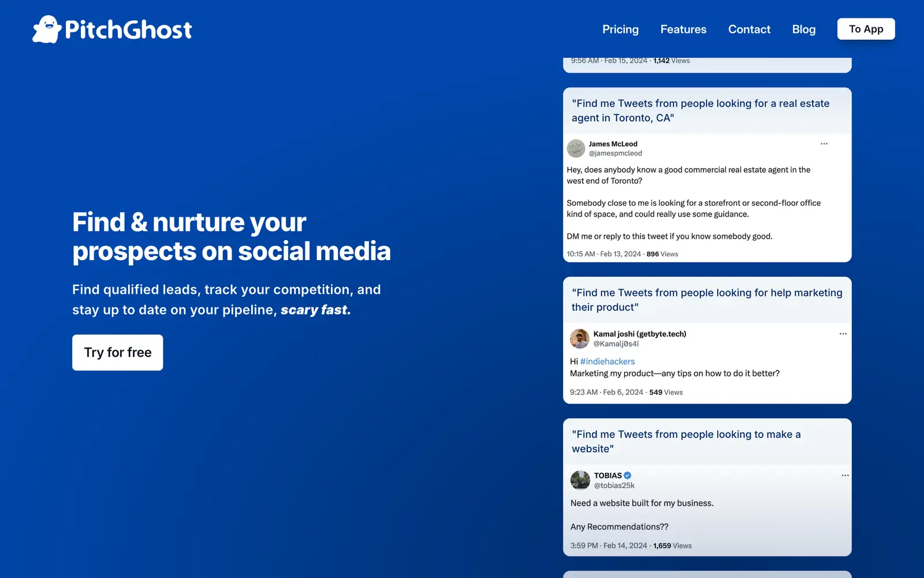
Task: Click the James McLeod name
Action: click(613, 144)
